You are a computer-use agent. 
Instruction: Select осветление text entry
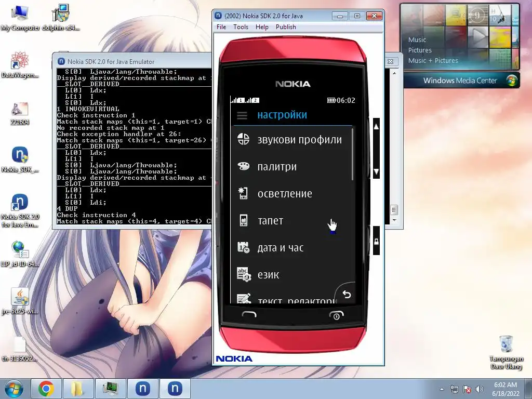(x=285, y=194)
